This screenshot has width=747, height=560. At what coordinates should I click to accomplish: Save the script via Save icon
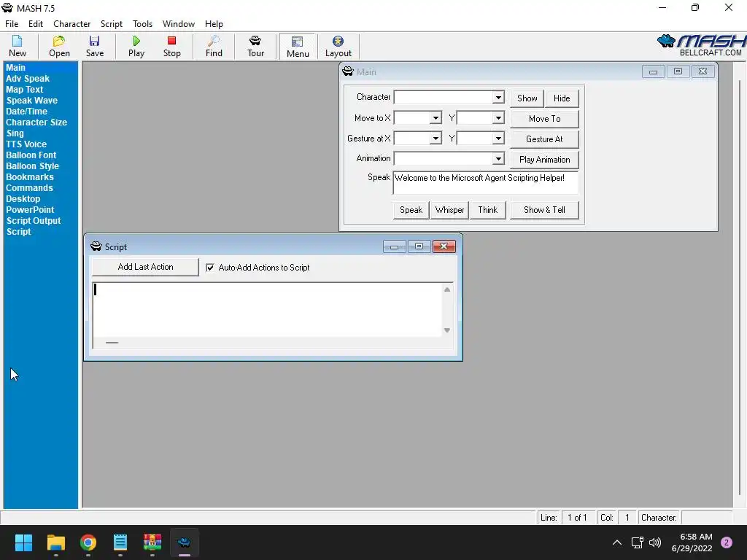pos(95,46)
